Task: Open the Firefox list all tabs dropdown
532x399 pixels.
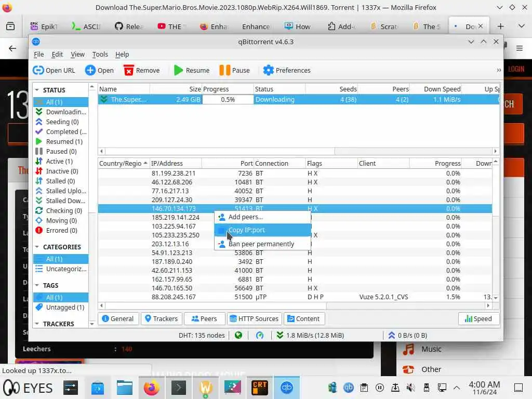Action: tap(522, 26)
